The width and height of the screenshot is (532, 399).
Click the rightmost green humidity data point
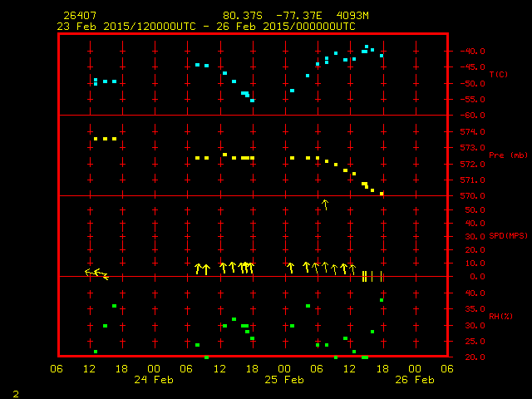pos(382,300)
